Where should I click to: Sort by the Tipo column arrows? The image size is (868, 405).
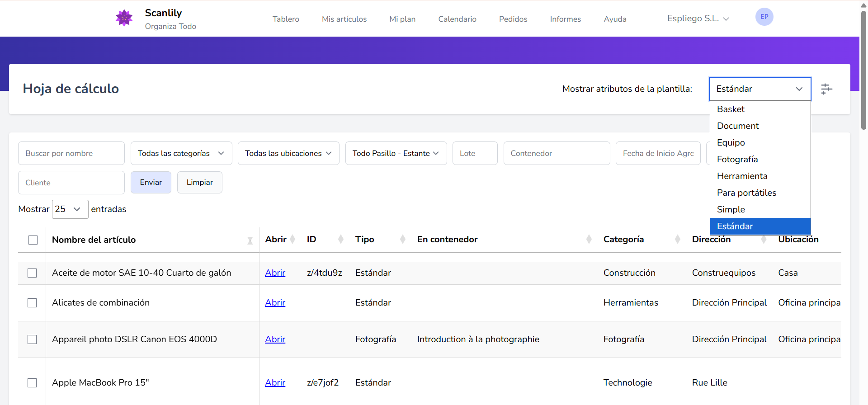[x=403, y=240]
